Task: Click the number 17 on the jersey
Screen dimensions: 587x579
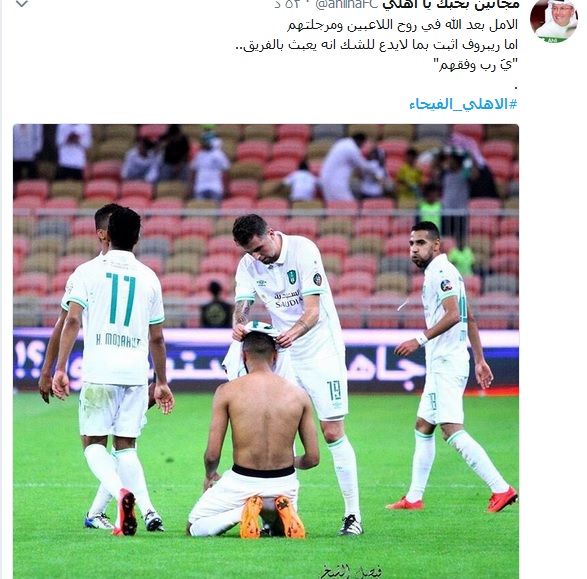Action: (121, 299)
